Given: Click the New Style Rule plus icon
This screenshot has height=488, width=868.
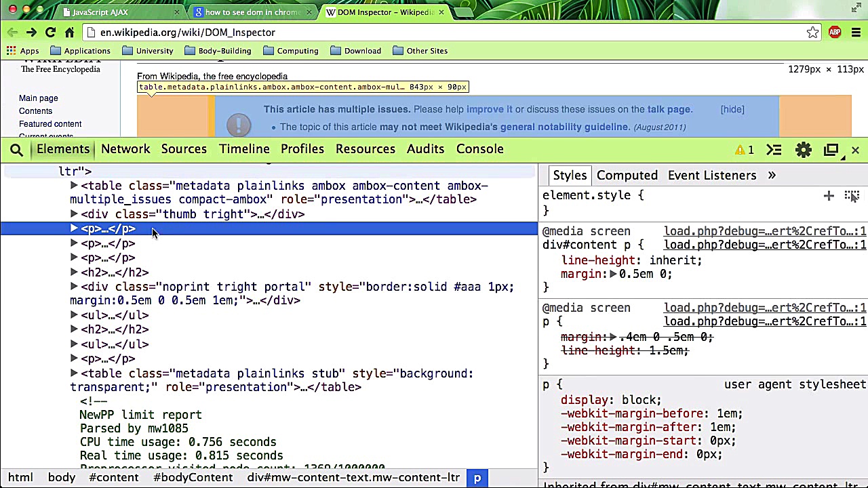Looking at the screenshot, I should [828, 196].
